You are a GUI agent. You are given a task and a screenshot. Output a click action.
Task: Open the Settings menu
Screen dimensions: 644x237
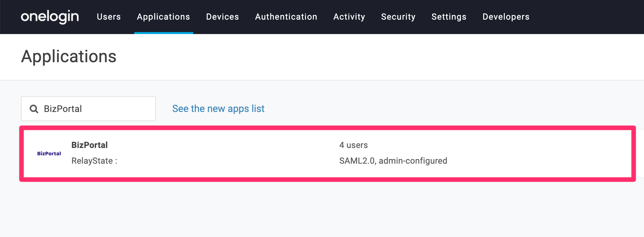pyautogui.click(x=449, y=17)
